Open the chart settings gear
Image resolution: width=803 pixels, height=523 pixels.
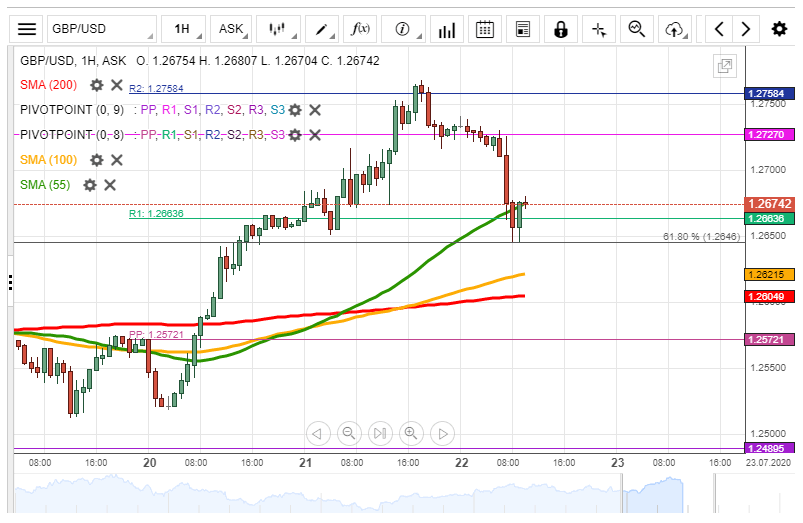click(x=779, y=29)
